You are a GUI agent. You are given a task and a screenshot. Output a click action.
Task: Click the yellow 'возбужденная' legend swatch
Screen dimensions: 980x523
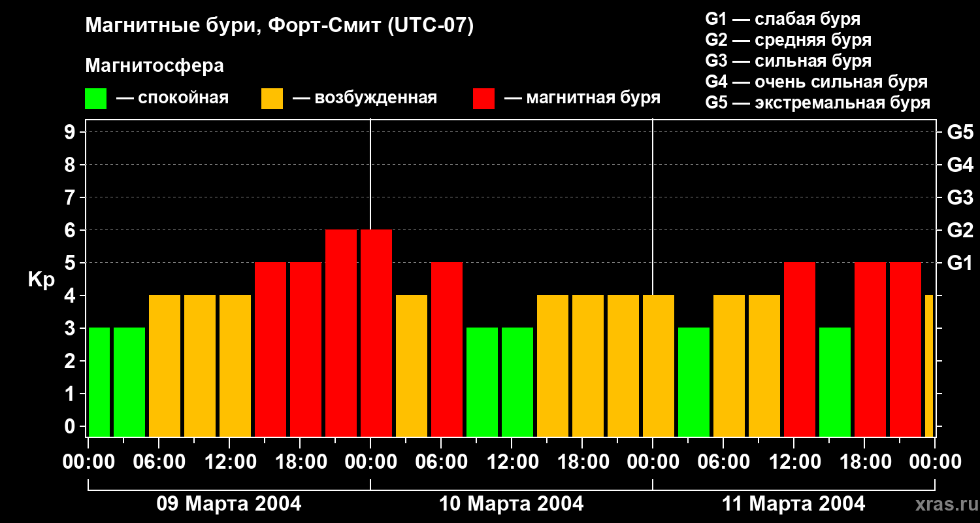[272, 99]
